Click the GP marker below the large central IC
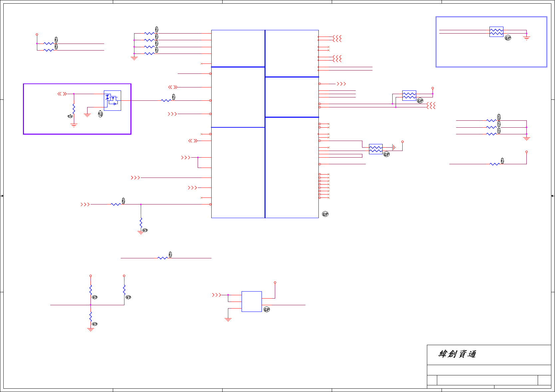The width and height of the screenshot is (555, 392). 325,214
